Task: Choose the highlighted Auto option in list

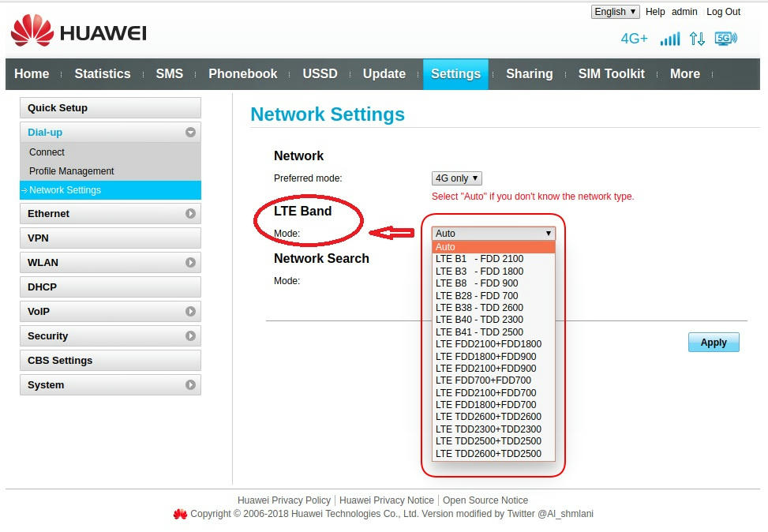Action: [493, 247]
